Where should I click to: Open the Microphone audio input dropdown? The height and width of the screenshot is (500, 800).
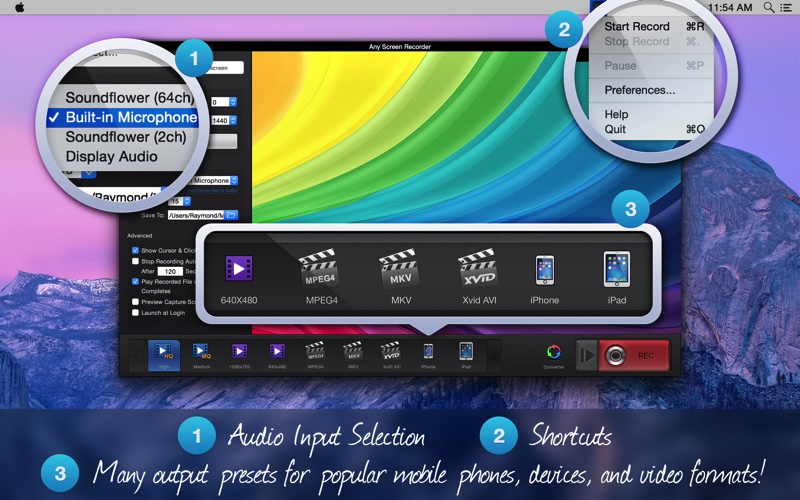tap(233, 181)
